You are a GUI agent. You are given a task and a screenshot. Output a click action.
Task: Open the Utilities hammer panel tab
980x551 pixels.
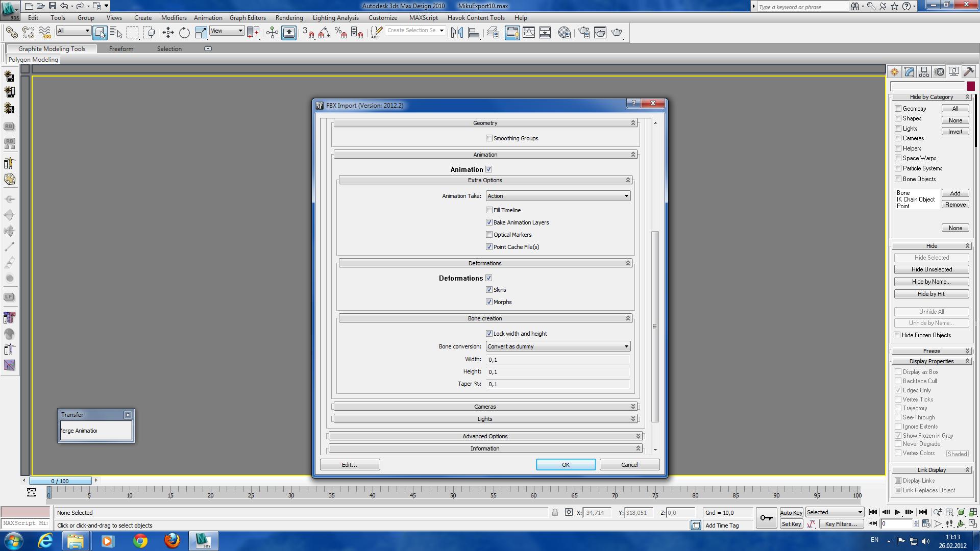969,72
